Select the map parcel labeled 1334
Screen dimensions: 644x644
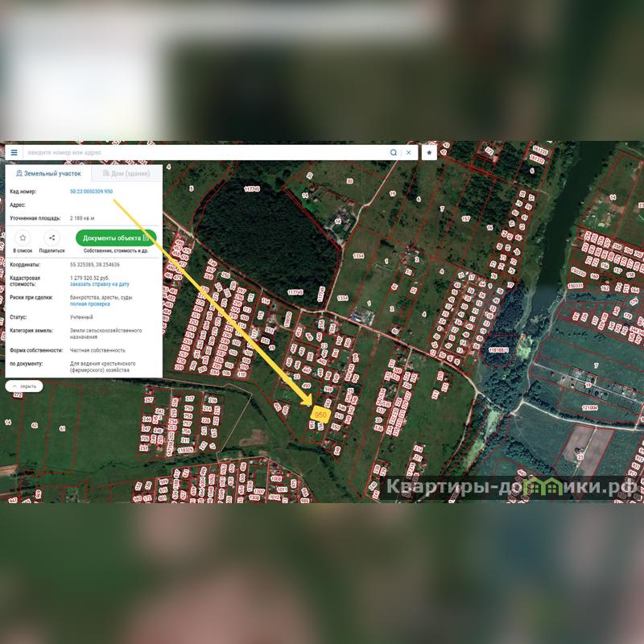(358, 255)
